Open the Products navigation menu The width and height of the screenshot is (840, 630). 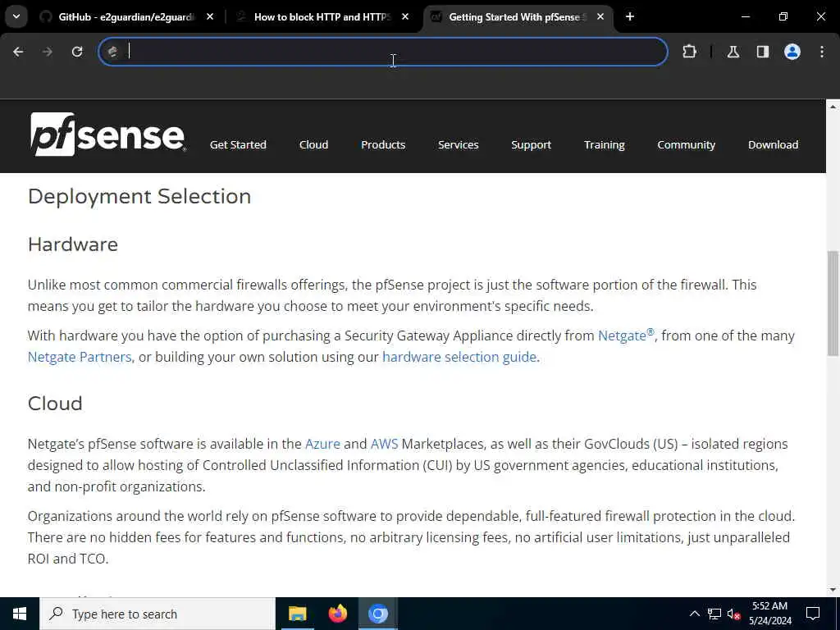(383, 144)
